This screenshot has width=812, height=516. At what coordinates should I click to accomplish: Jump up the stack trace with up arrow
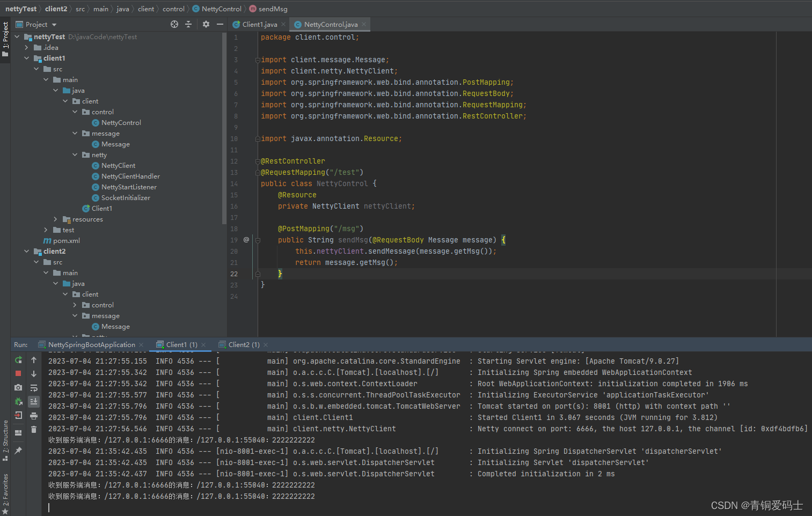34,360
